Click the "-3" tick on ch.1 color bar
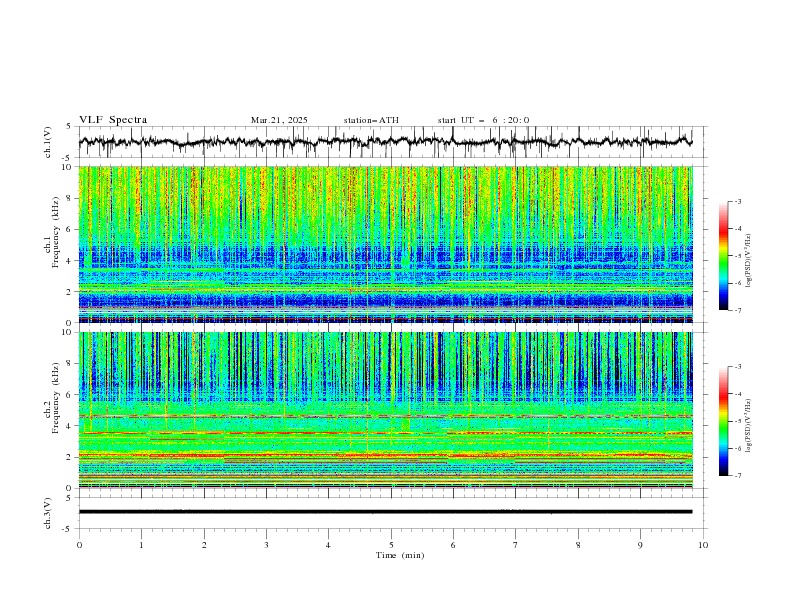 738,202
